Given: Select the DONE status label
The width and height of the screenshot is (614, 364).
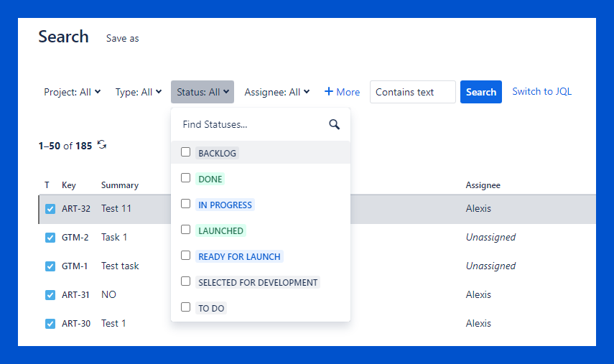Looking at the screenshot, I should click(x=210, y=179).
